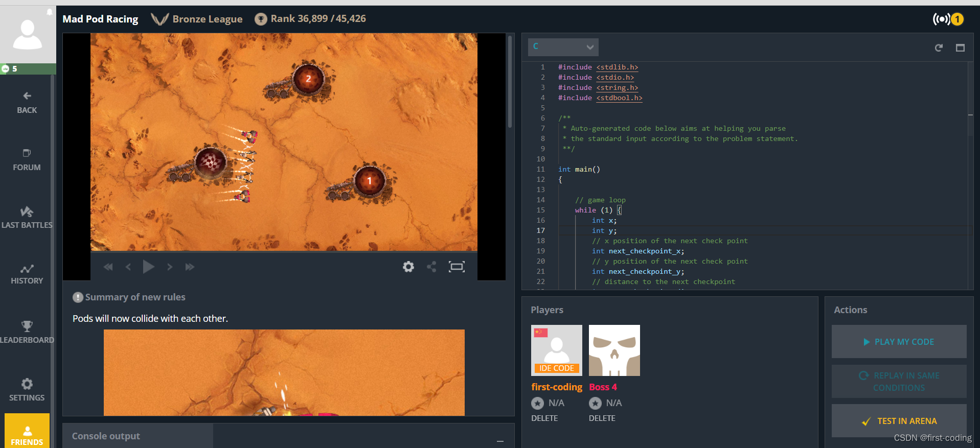Place cursor on while (1) line
The height and width of the screenshot is (448, 980).
[x=598, y=210]
